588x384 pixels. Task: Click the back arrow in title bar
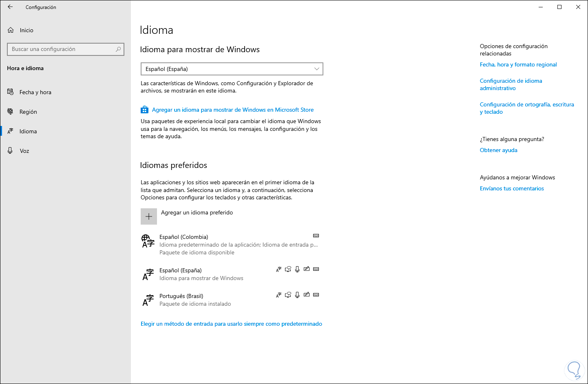10,7
